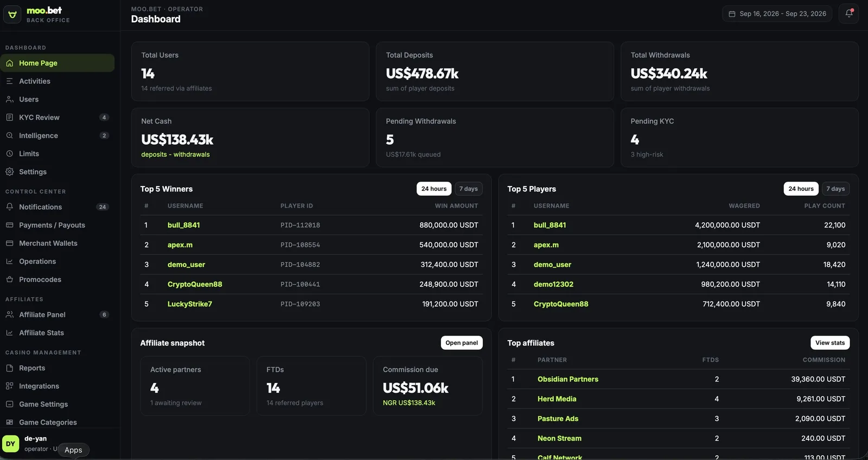Select 24 hours for Top 5 Winners
This screenshot has height=460, width=868.
point(434,189)
